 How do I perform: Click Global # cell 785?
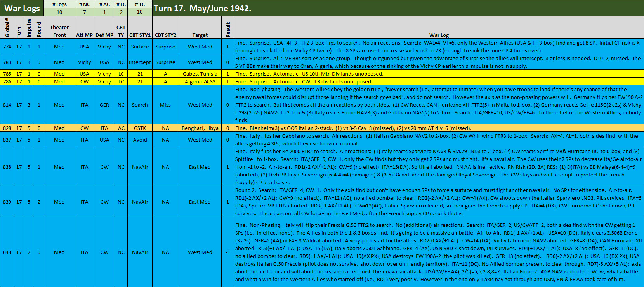[7, 74]
